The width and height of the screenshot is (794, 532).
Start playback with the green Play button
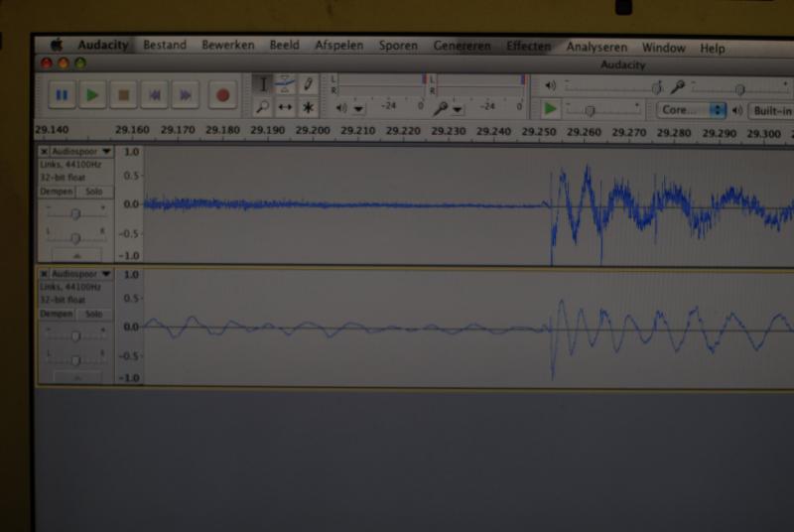pyautogui.click(x=92, y=94)
